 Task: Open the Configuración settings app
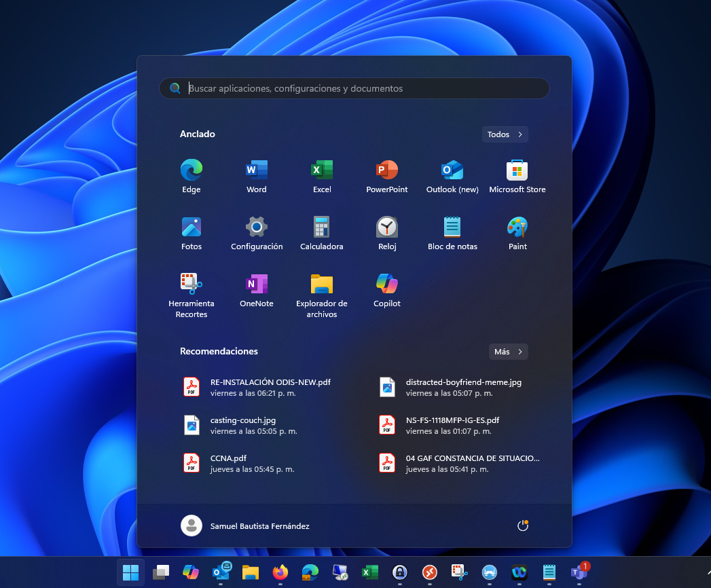click(x=257, y=233)
